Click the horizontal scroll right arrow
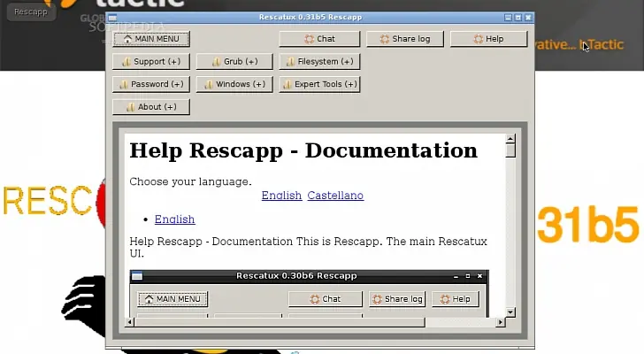Viewport: 644px width, 354px height. point(501,322)
